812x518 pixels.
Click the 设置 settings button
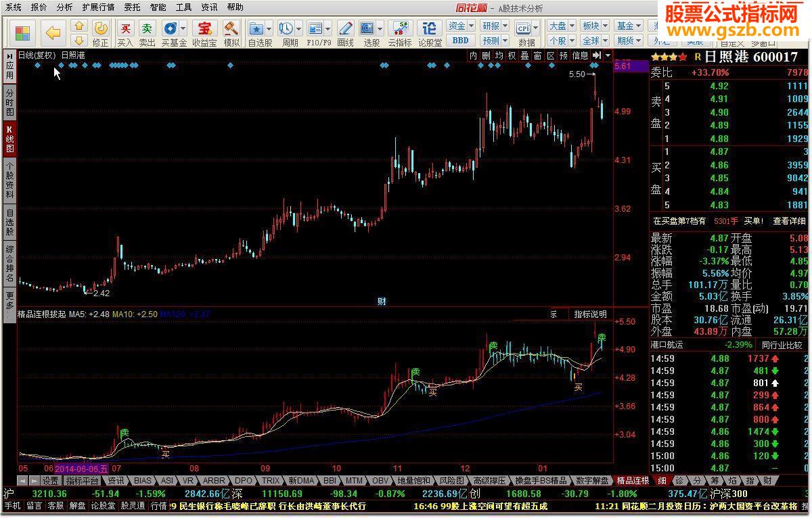pyautogui.click(x=51, y=481)
